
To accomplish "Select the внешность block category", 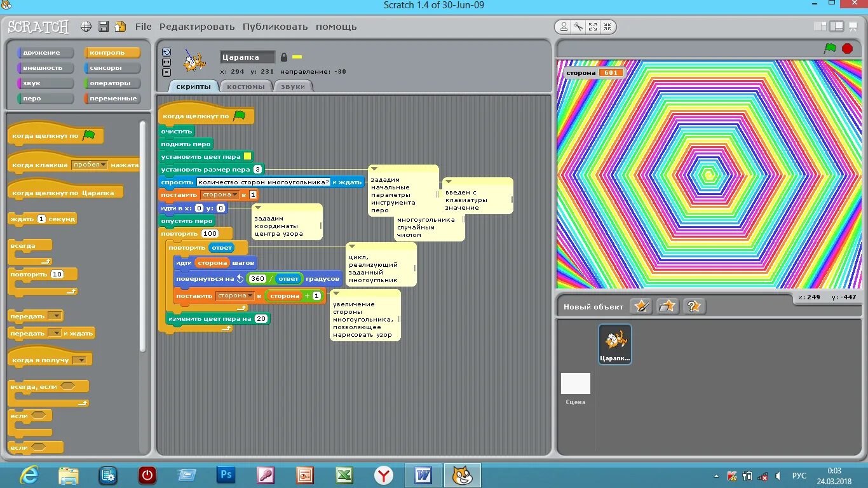I will coord(46,68).
